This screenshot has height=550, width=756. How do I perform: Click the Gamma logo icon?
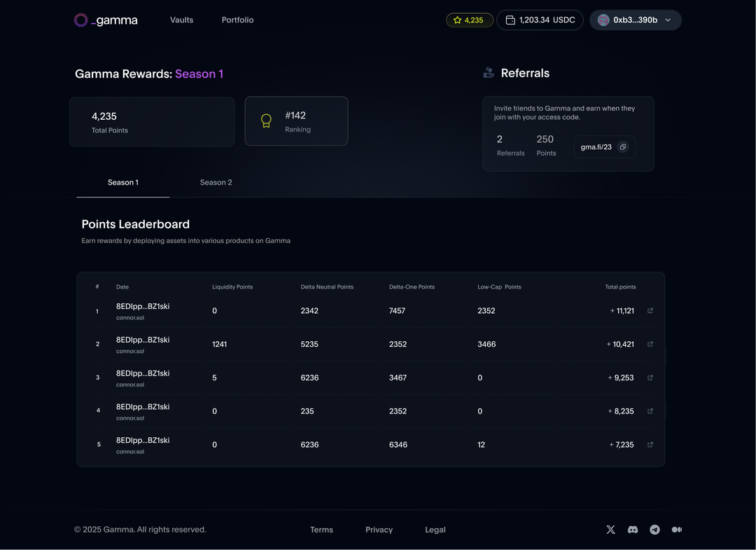click(x=81, y=20)
